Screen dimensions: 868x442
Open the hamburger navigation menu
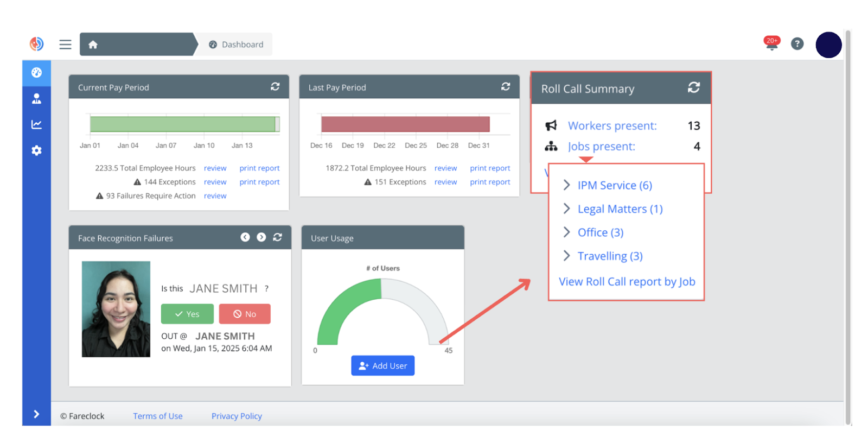click(65, 45)
